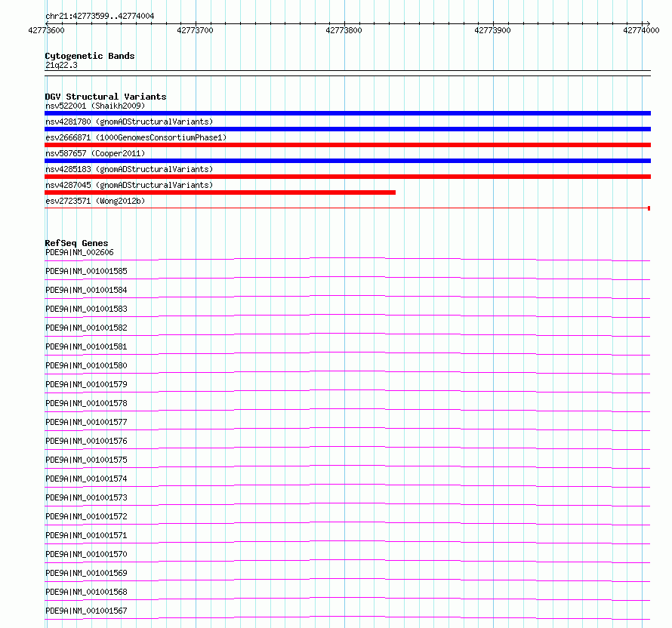Open transcript PDE9A|NM_001001567

(86, 611)
